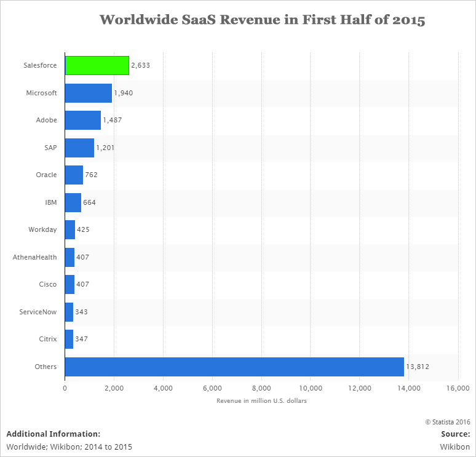Click the value label 1,487
The image size is (476, 457).
click(113, 121)
